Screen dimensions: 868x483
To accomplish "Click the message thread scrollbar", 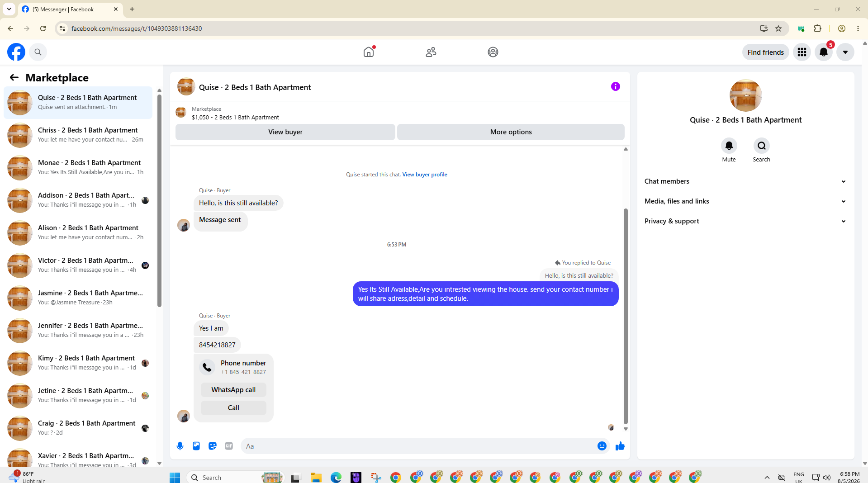I will (x=626, y=316).
